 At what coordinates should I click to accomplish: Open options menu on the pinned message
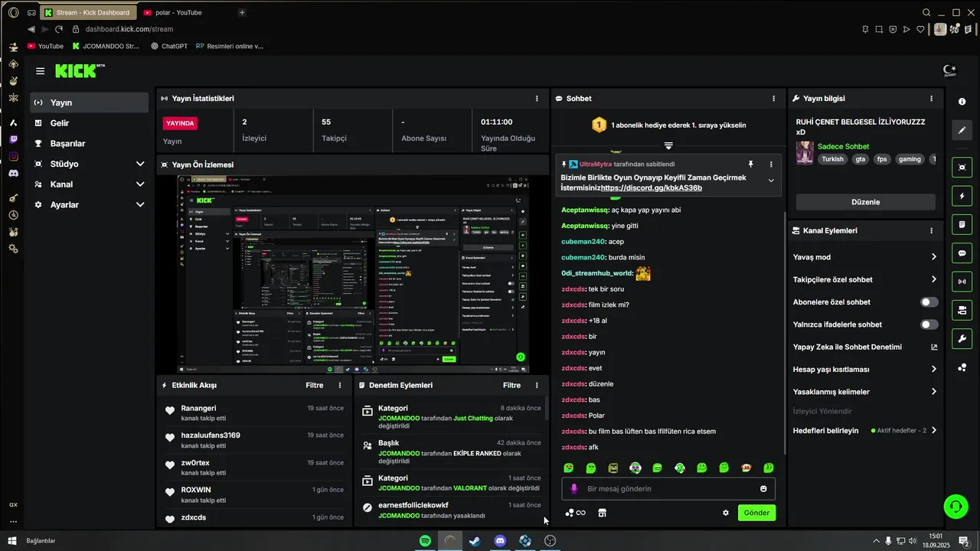[771, 164]
